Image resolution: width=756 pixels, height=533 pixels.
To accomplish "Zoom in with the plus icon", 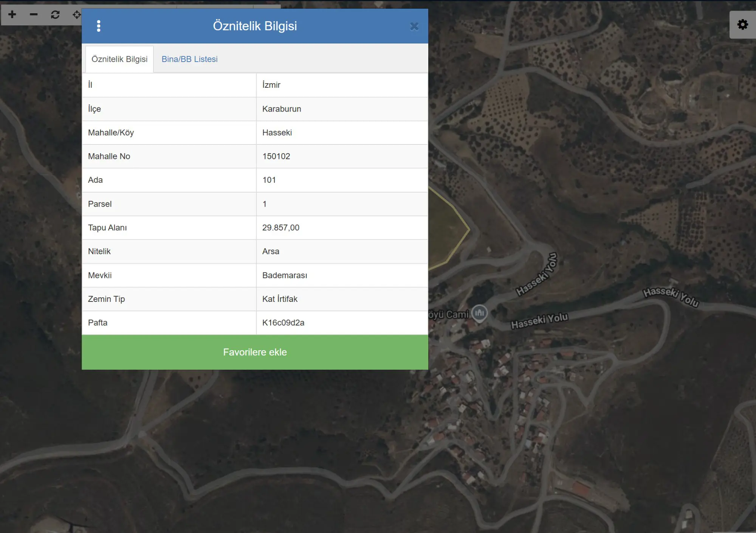I will [x=12, y=14].
